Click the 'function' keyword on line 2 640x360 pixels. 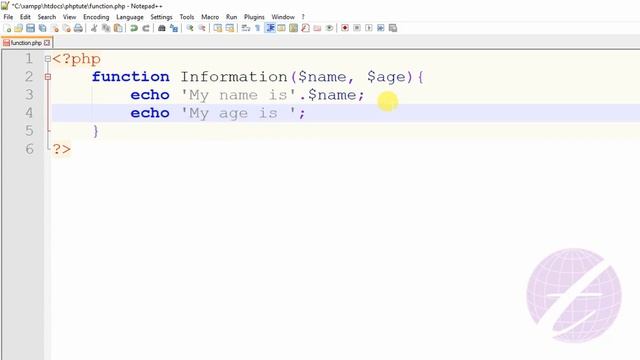coord(131,77)
